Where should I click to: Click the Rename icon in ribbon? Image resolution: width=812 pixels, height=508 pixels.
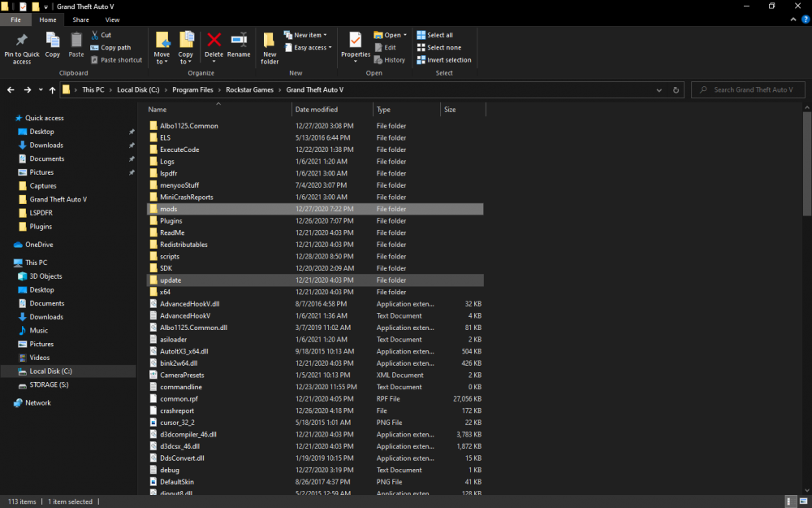point(239,42)
